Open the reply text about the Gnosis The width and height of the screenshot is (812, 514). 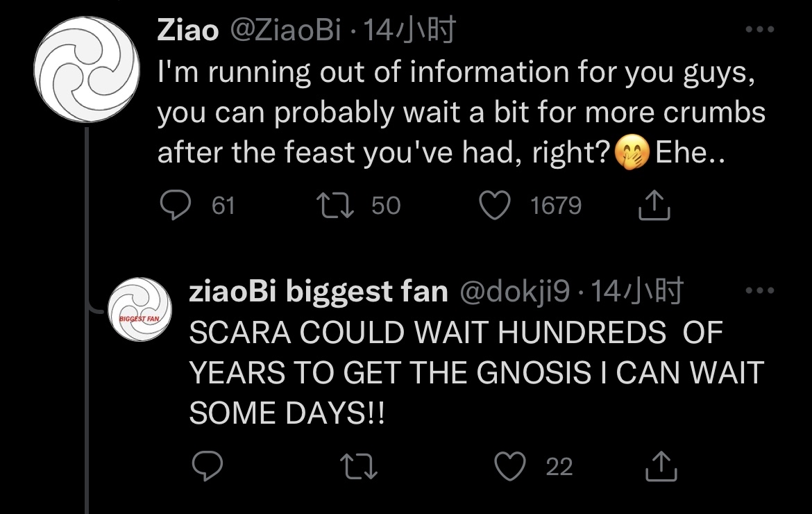(x=472, y=373)
